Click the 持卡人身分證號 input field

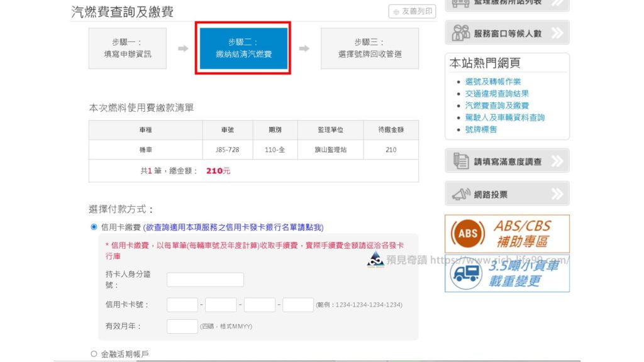coord(205,280)
